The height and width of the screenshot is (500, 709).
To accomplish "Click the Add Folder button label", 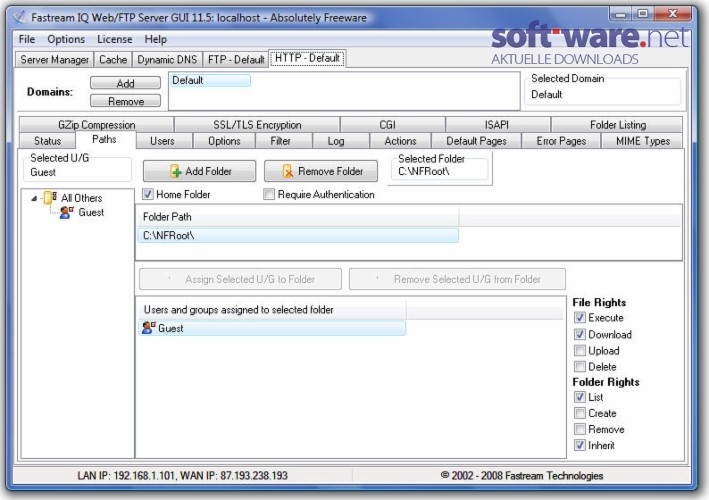I will tap(208, 171).
